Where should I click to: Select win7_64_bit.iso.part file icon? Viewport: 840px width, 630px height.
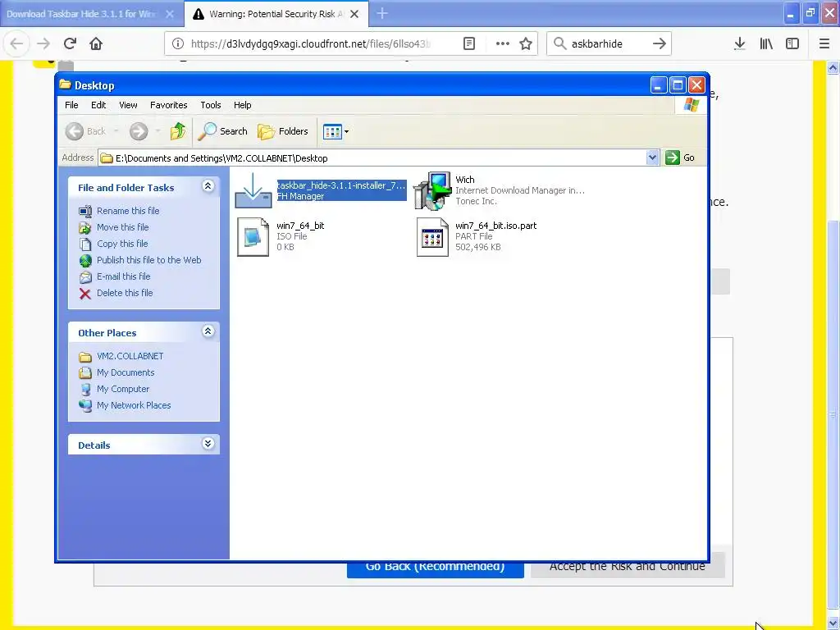[x=432, y=237]
